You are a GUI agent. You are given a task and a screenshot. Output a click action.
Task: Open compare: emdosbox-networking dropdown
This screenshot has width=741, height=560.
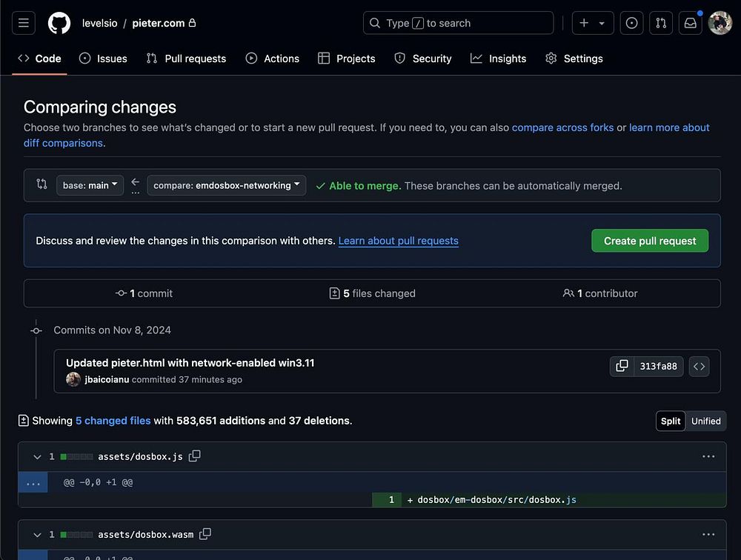coord(226,185)
